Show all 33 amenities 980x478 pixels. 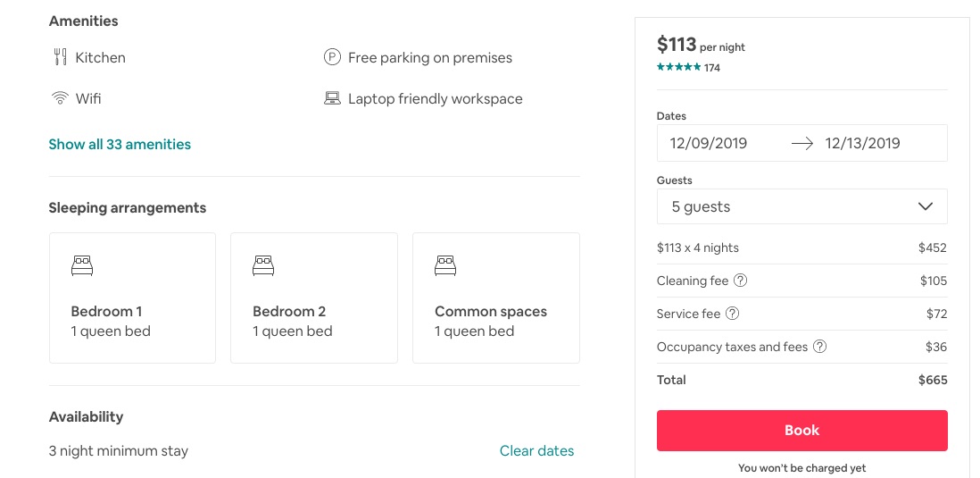(x=120, y=145)
